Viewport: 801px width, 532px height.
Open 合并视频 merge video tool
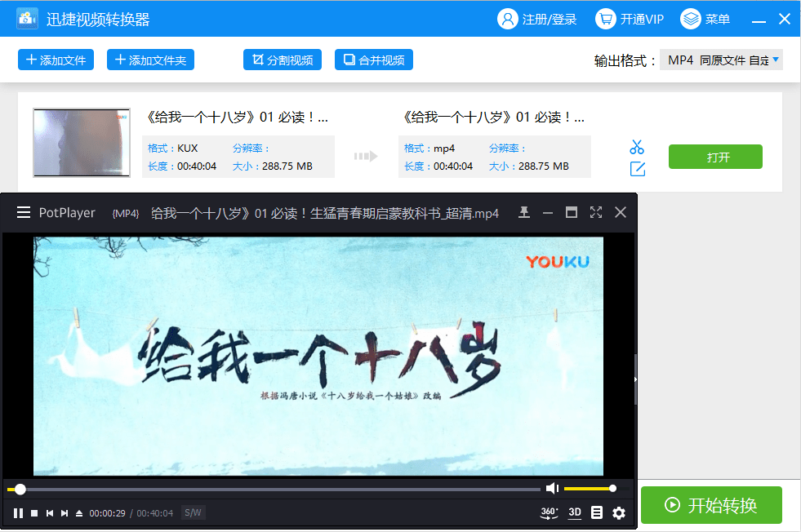coord(373,60)
